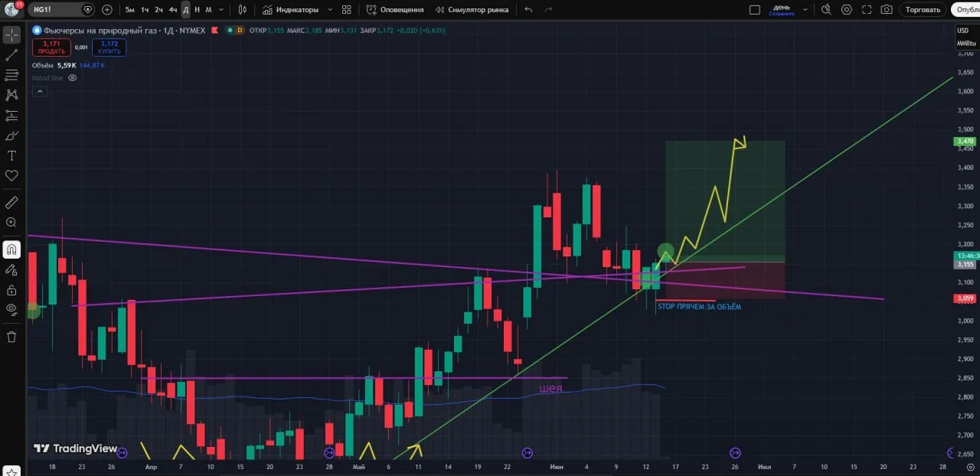Open the heart icons tool
The width and height of the screenshot is (980, 476).
11,175
